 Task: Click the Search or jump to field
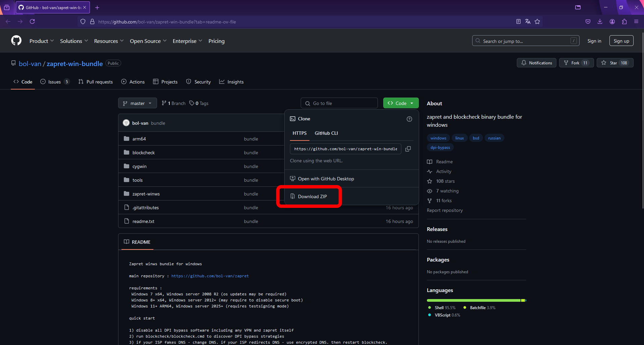pos(525,41)
